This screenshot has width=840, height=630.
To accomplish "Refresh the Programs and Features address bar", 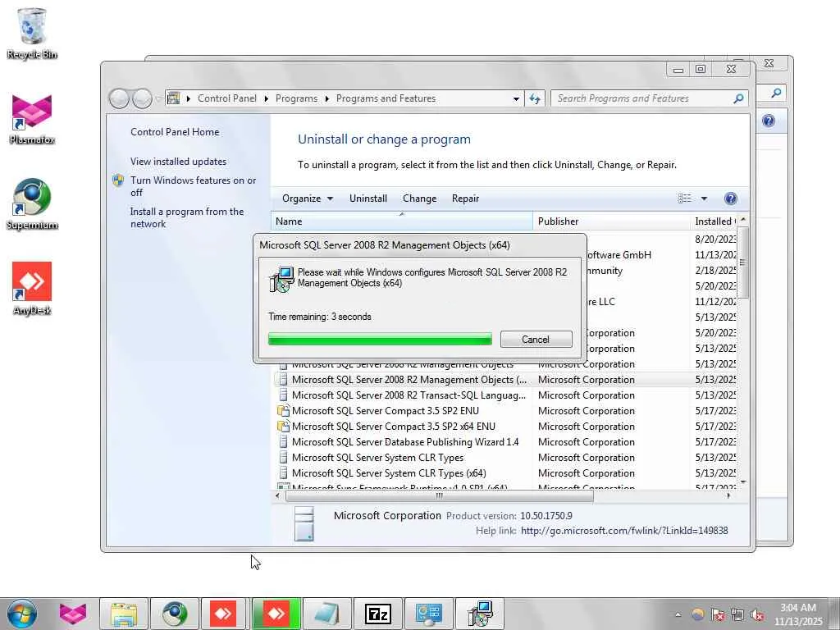I will tap(535, 98).
